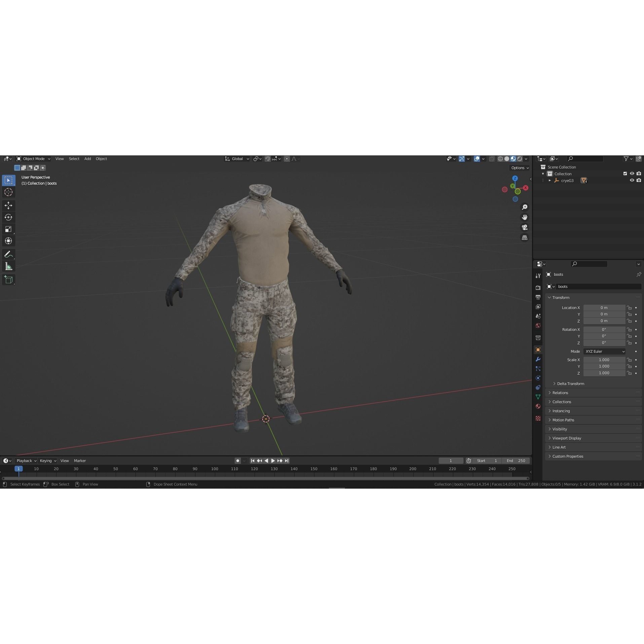The height and width of the screenshot is (644, 644).
Task: Disable Collection's camera render toggle
Action: [640, 174]
